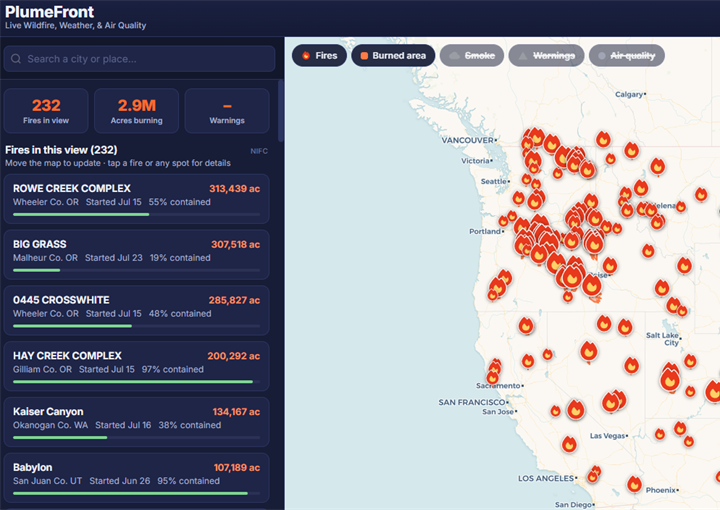Click the triangle icon in Warnings chip
Viewport: 720px width, 510px height.
click(x=523, y=56)
